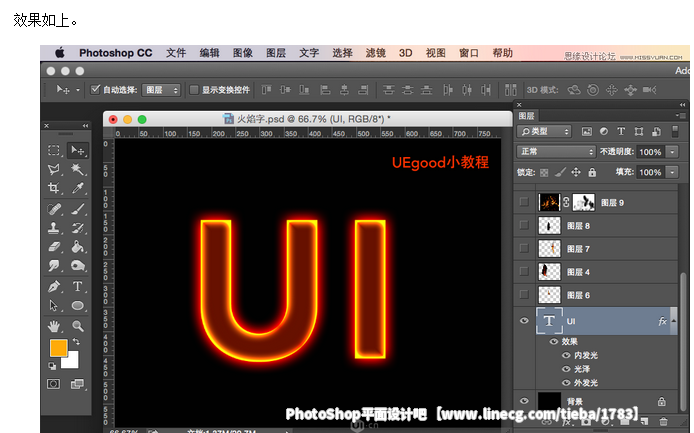The width and height of the screenshot is (694, 433).
Task: Select the Magic Wand tool
Action: coord(77,169)
